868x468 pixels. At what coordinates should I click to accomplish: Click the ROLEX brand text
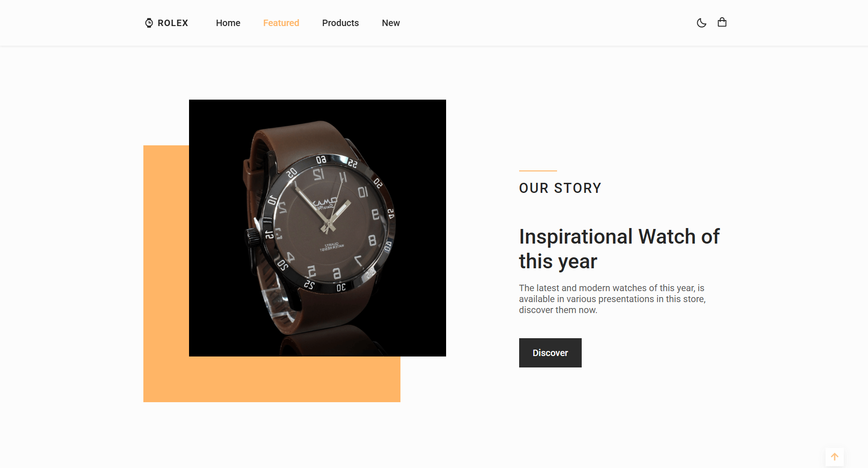[x=173, y=23]
